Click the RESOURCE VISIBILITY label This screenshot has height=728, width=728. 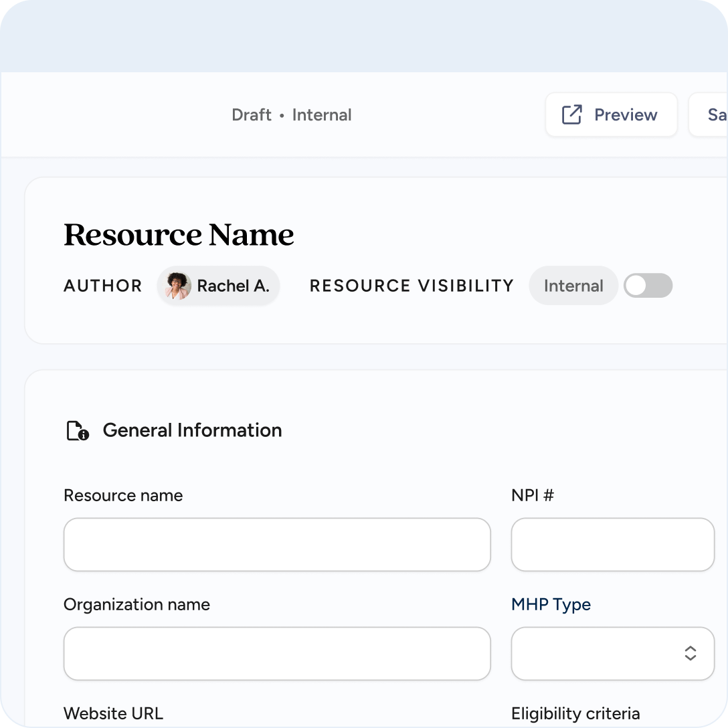click(412, 286)
